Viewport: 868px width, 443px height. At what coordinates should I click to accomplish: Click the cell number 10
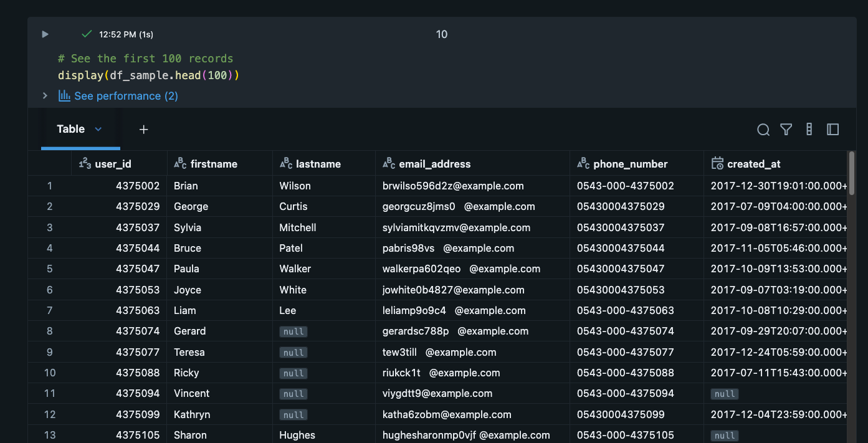click(442, 34)
